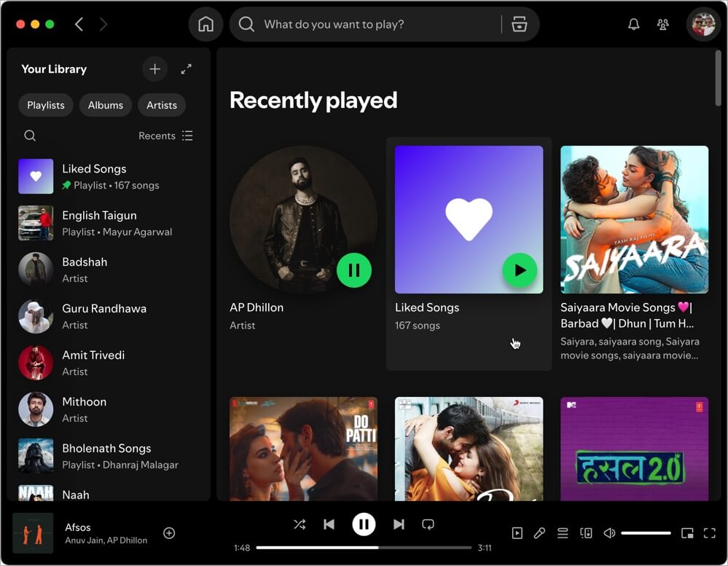Open the profile avatar menu

(703, 24)
